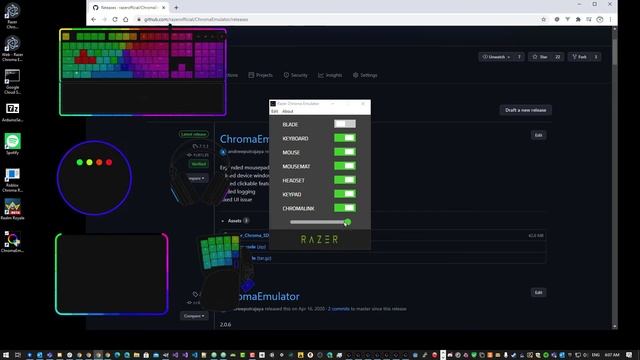This screenshot has width=640, height=360.
Task: Disable the CHROMALINK device switch
Action: pos(345,208)
